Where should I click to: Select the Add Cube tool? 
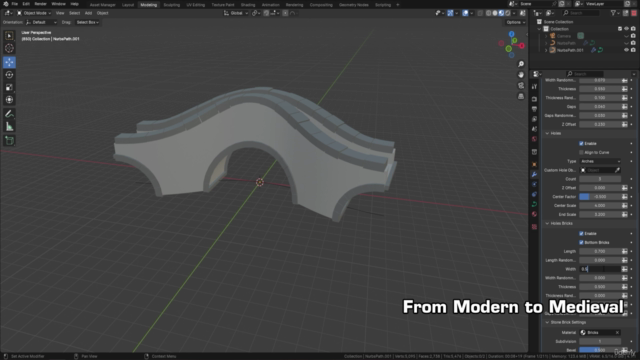(9, 141)
